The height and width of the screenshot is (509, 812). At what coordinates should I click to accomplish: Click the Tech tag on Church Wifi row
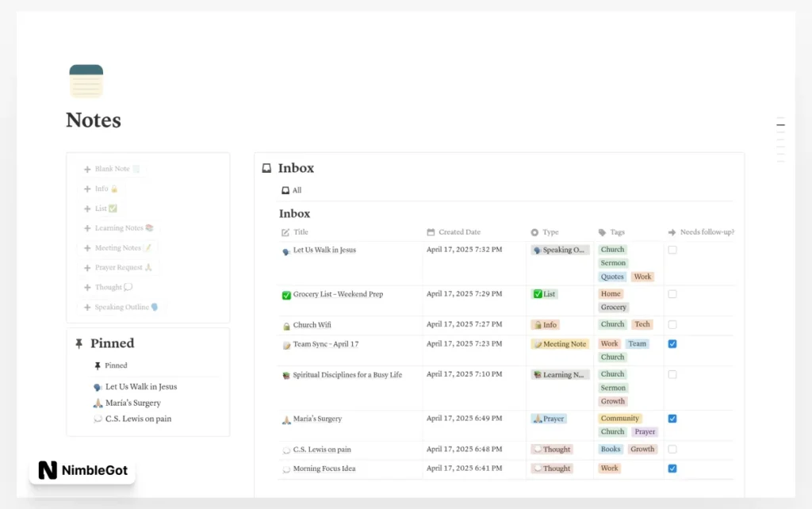(642, 324)
